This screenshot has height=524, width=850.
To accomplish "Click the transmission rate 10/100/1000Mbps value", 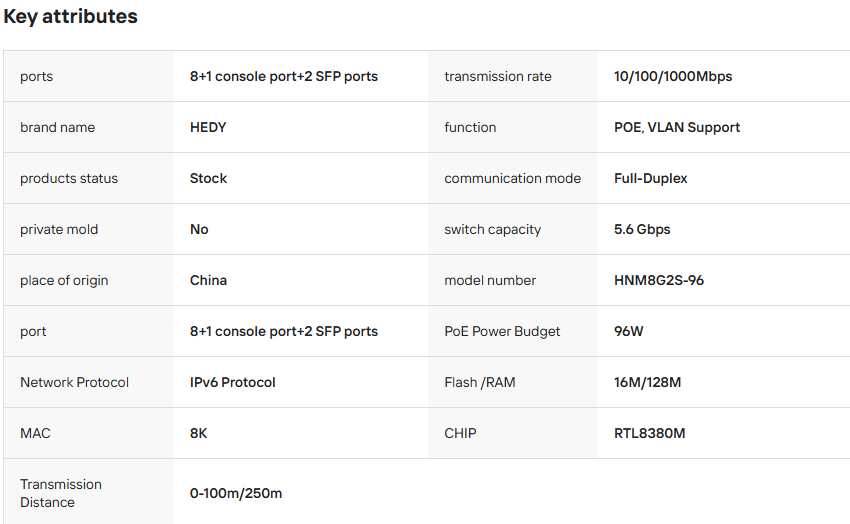I will click(x=673, y=76).
